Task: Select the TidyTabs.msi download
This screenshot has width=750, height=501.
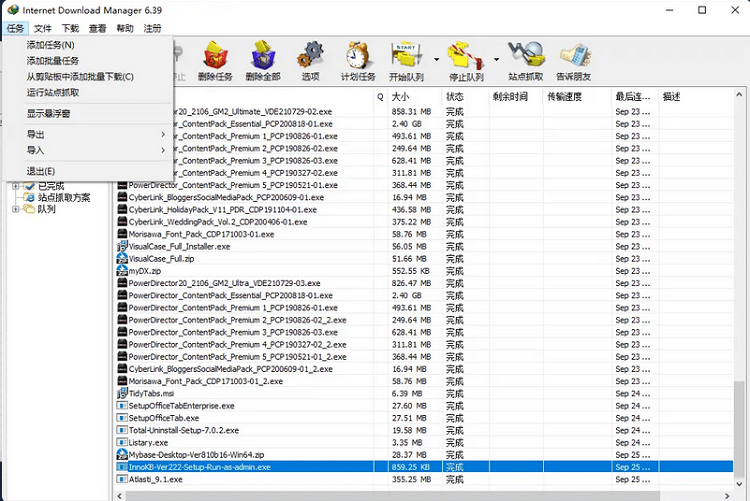Action: click(x=424, y=393)
